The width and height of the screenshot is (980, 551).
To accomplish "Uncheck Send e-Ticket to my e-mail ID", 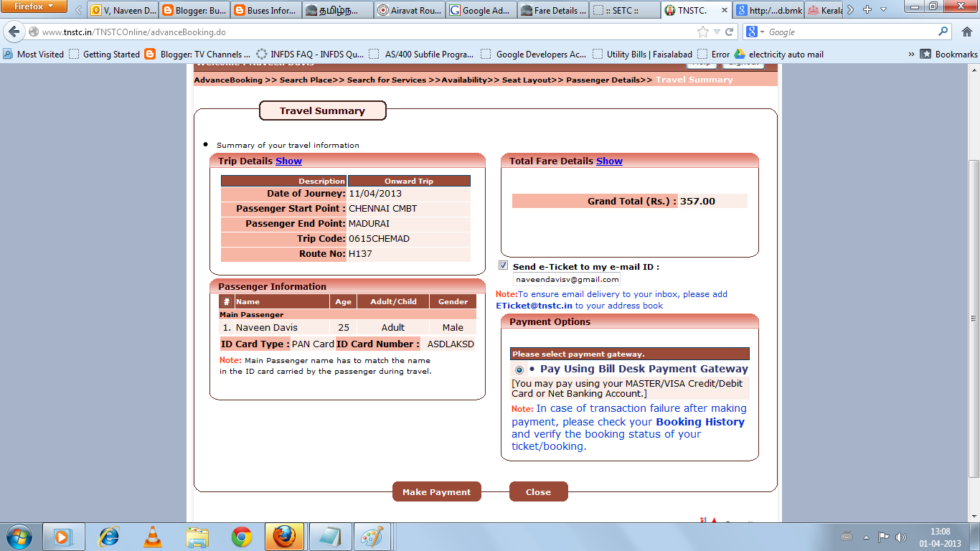I will [503, 264].
